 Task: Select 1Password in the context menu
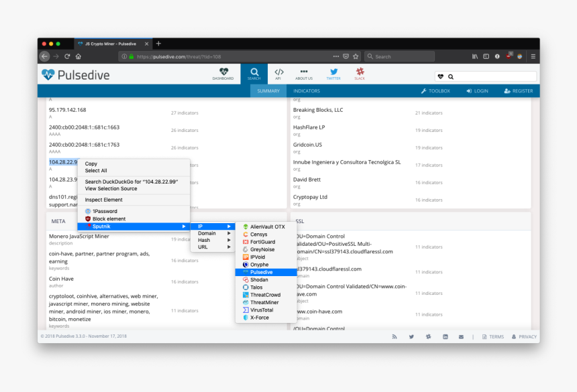134,211
